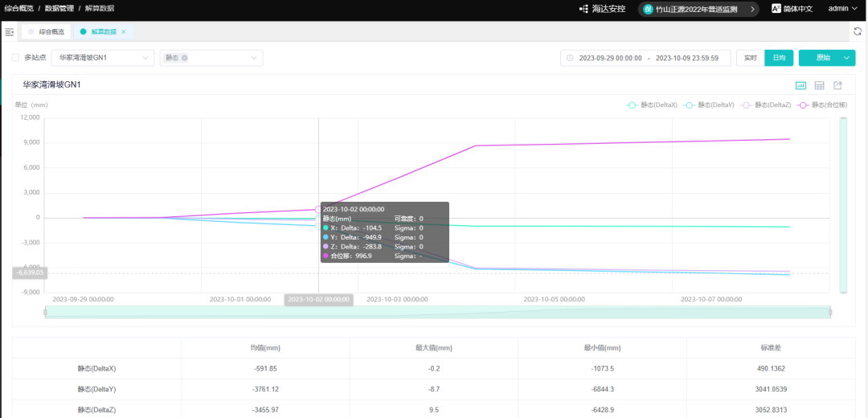Open the 华家湾滑坡GN1 station dropdown

click(103, 58)
